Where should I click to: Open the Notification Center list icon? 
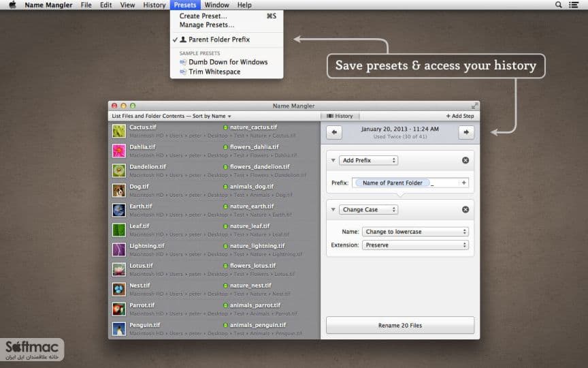[574, 5]
